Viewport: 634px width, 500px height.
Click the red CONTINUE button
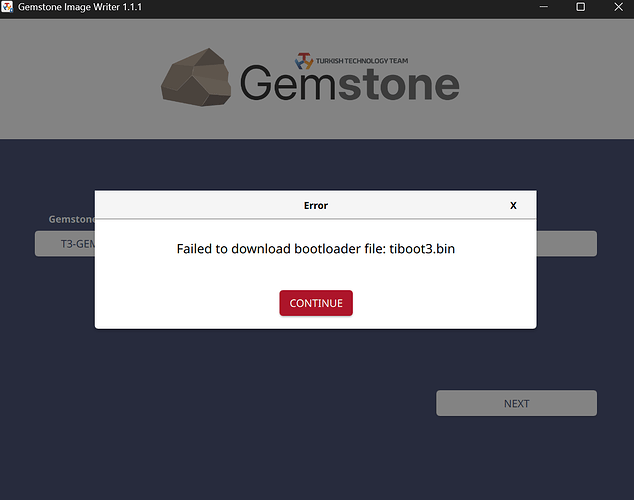click(x=316, y=303)
